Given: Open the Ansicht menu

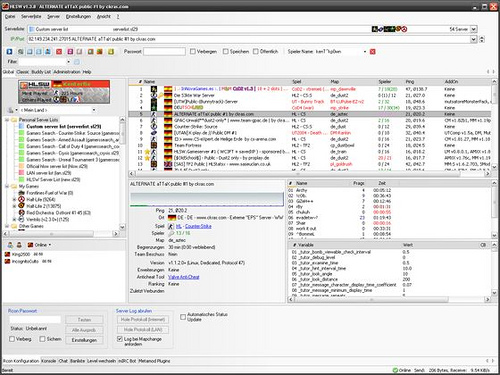Looking at the screenshot, I should pyautogui.click(x=104, y=16).
